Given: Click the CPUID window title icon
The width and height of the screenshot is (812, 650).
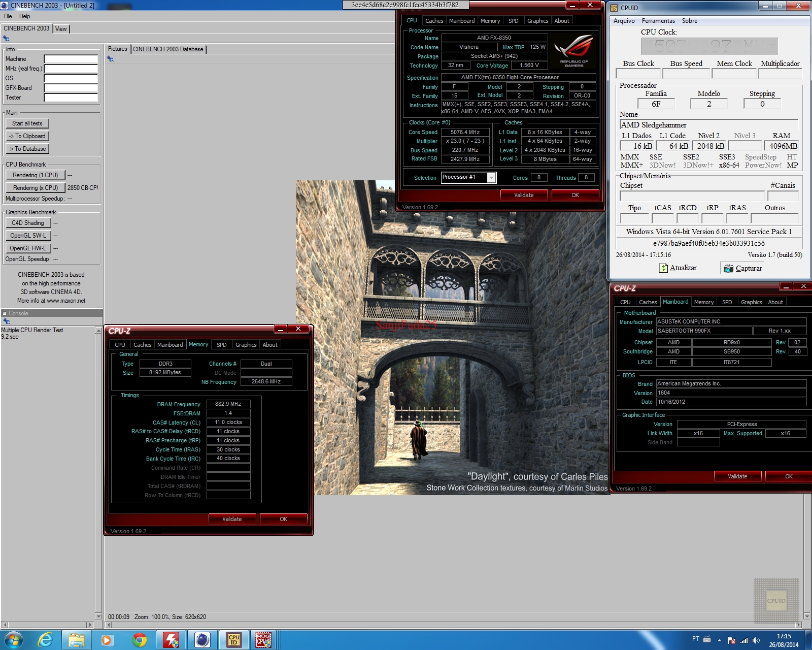Looking at the screenshot, I should point(615,8).
